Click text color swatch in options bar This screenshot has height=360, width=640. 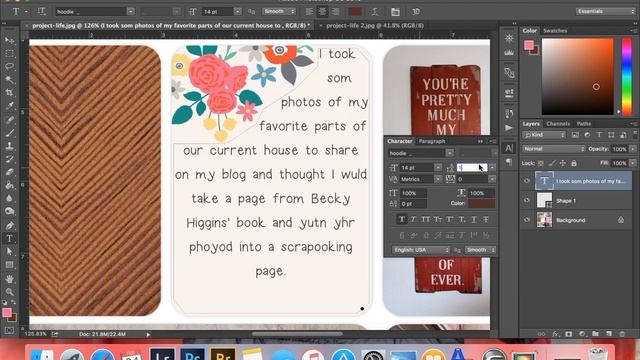click(355, 12)
